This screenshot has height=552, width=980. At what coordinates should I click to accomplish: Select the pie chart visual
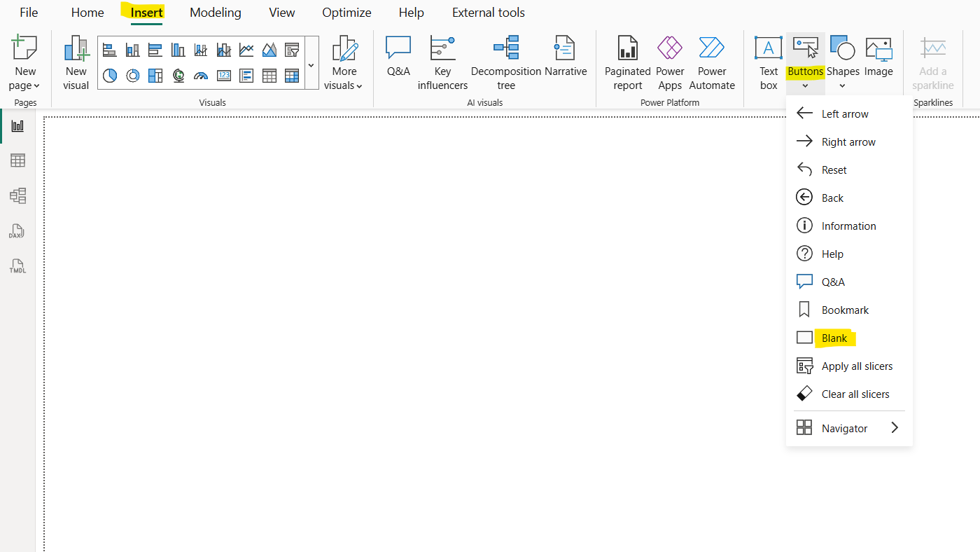coord(110,76)
